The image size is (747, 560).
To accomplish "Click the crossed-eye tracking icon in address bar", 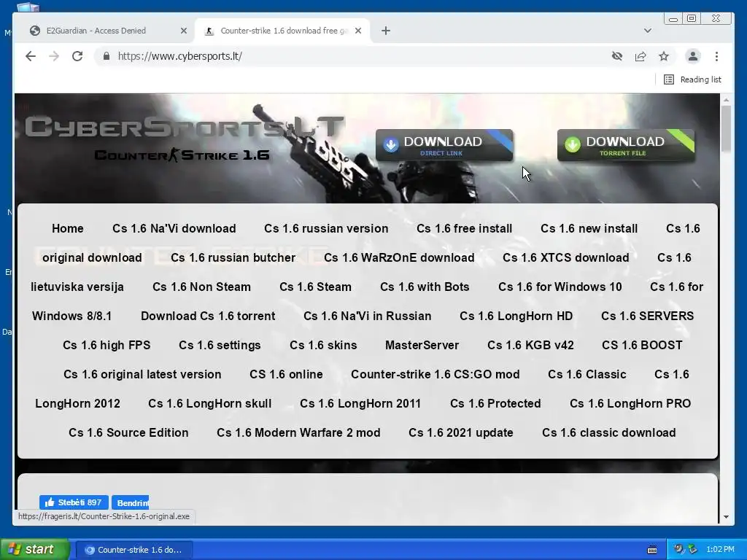I will tap(617, 56).
